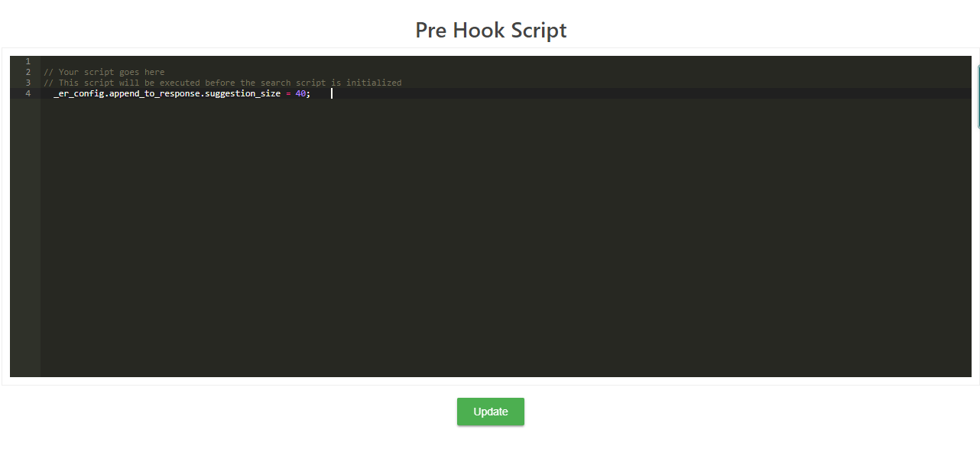Click the semicolon ending line 4
Image resolution: width=980 pixels, height=459 pixels.
[x=309, y=93]
